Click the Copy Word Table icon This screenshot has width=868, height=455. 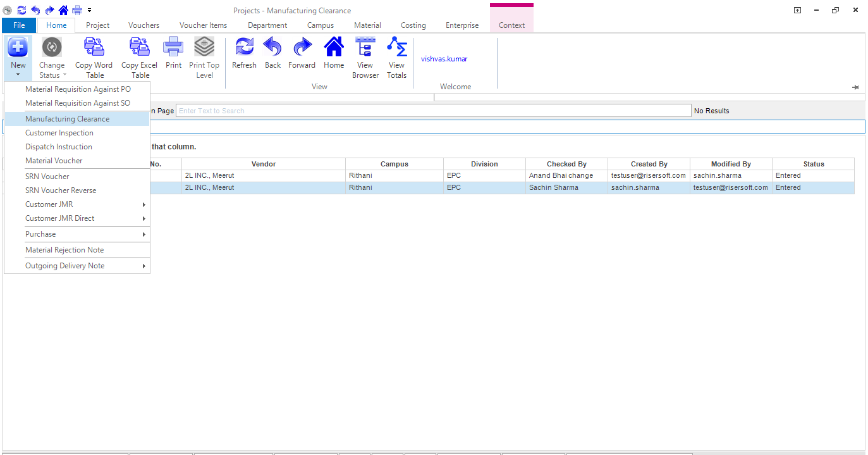pos(94,47)
